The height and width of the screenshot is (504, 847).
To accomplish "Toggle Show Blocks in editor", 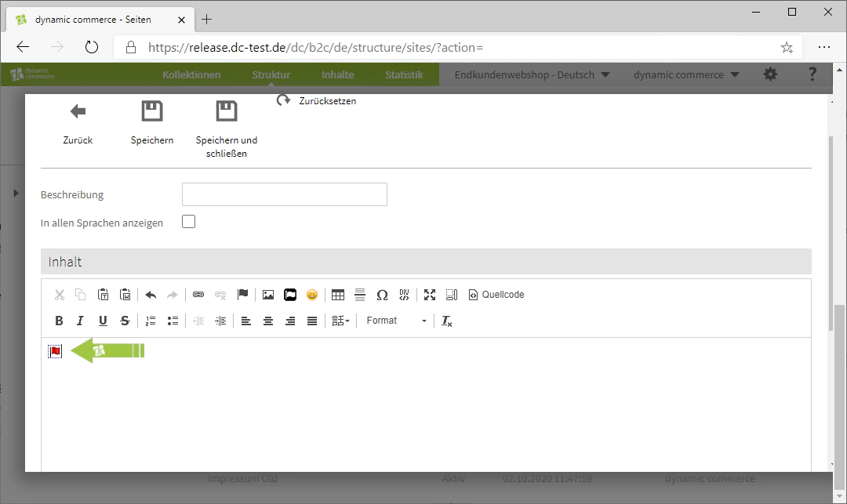I will point(452,295).
